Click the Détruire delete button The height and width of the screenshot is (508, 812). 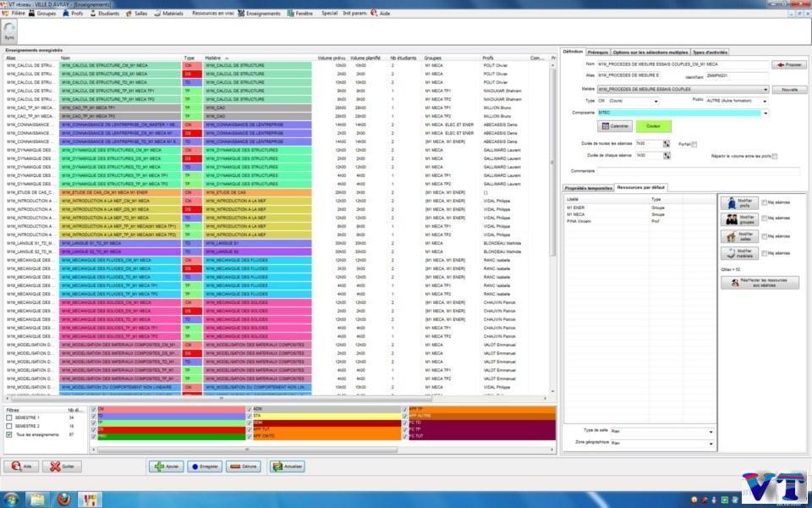point(244,467)
